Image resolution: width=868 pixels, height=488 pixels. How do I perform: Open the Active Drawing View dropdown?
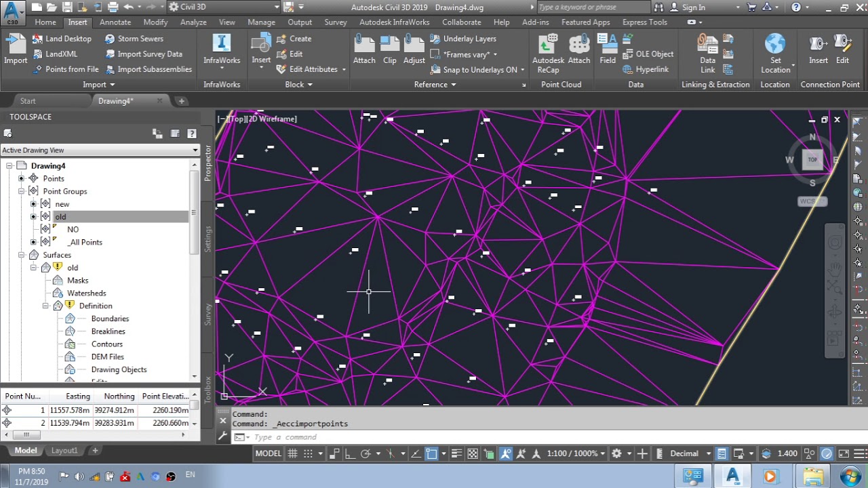coord(100,150)
